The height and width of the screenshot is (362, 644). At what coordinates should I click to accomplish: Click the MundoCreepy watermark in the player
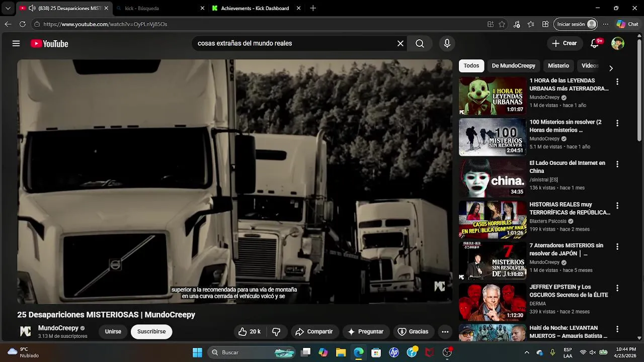(x=440, y=286)
